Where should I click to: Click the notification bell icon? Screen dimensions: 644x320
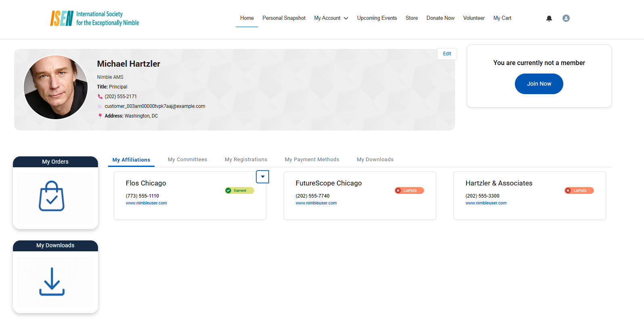(549, 18)
